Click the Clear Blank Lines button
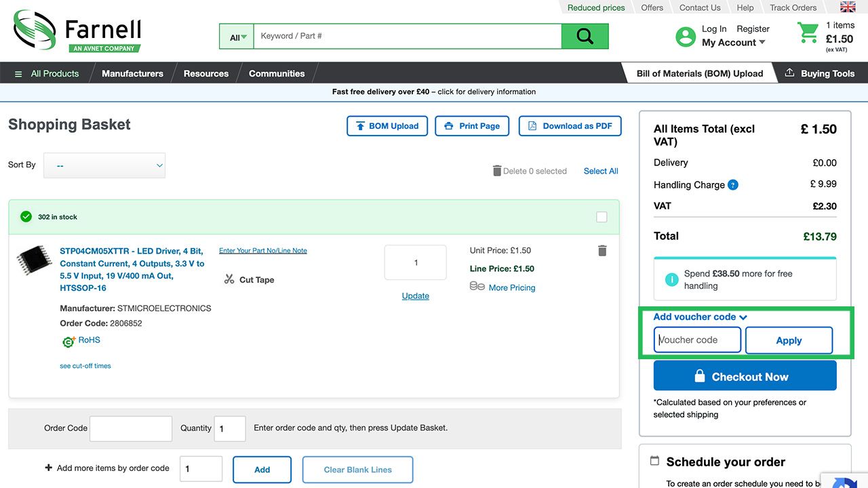Screen dimensions: 868x488 click(x=357, y=469)
